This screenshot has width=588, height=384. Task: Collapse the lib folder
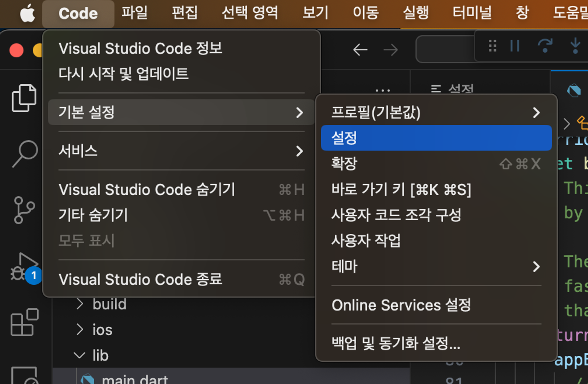click(x=100, y=355)
